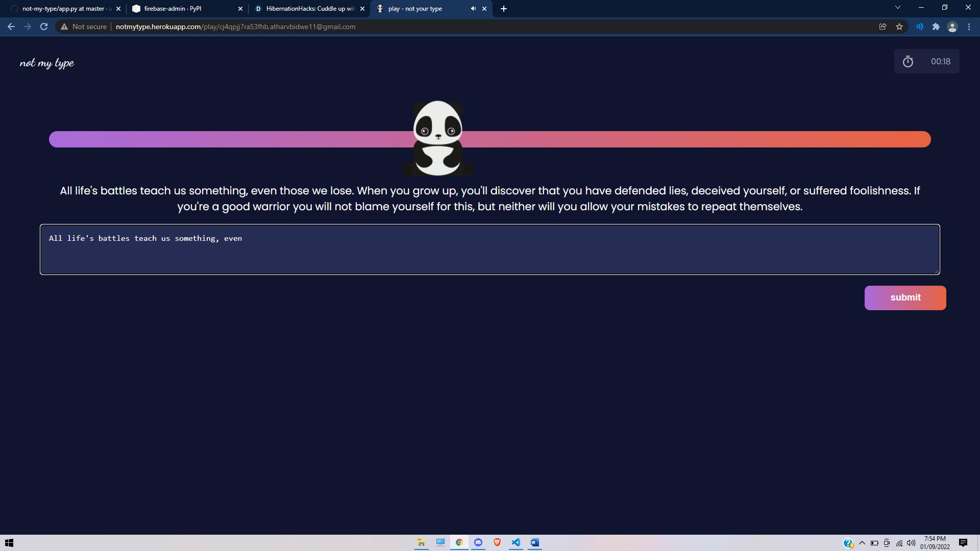The width and height of the screenshot is (980, 551).
Task: Expand the tab search chevron
Action: click(897, 8)
